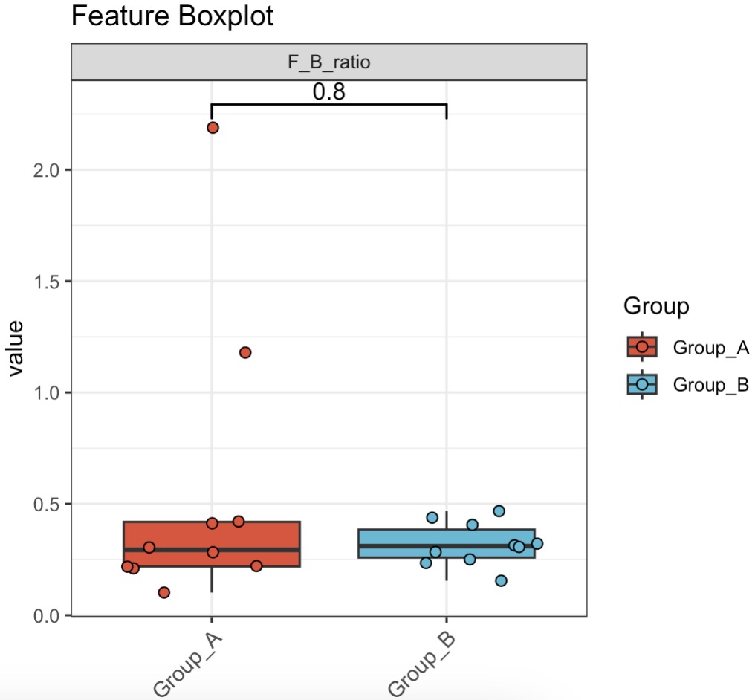Click the 0.8 p-value label
The width and height of the screenshot is (755, 700).
coord(328,91)
